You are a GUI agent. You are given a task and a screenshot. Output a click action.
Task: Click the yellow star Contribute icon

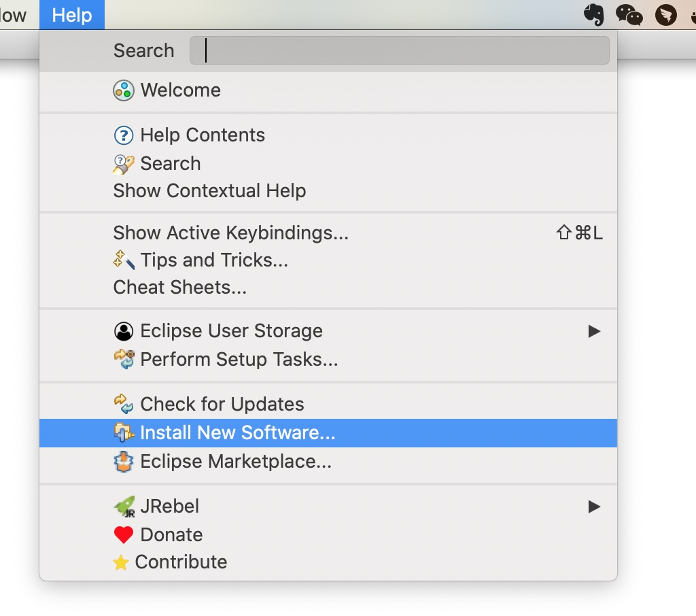click(x=120, y=562)
